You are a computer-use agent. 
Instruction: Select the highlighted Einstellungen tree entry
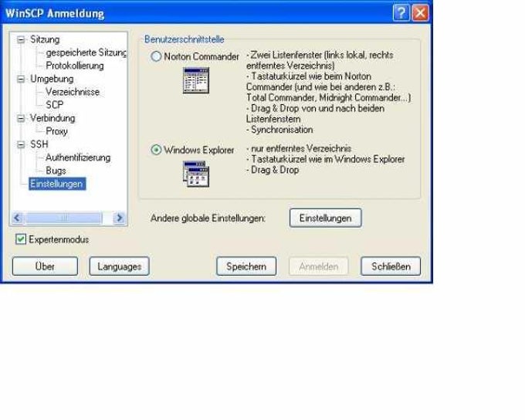57,184
